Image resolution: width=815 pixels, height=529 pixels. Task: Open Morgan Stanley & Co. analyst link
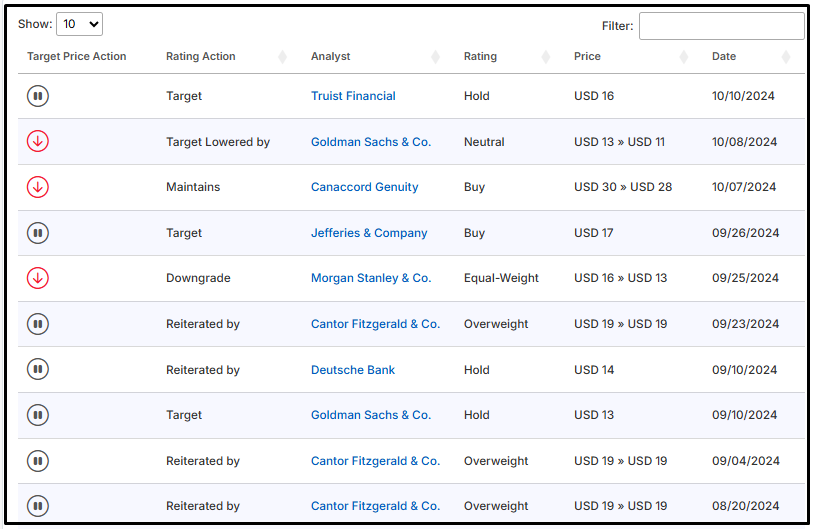pyautogui.click(x=371, y=278)
